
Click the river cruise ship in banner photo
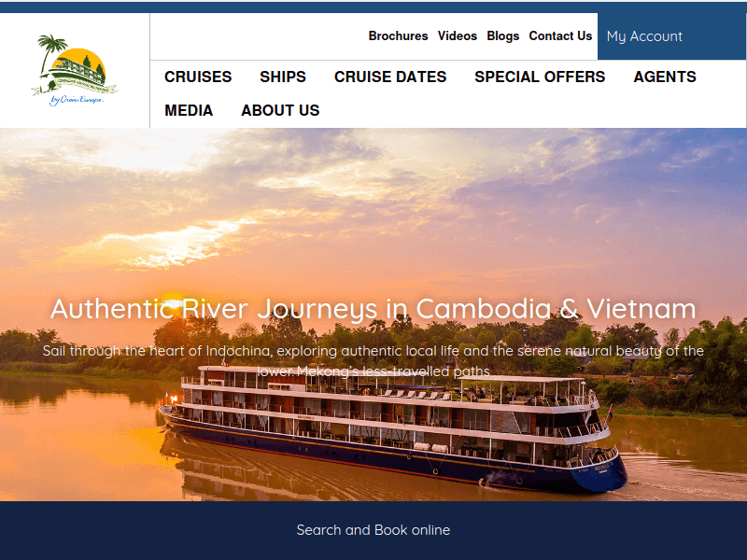[x=393, y=428]
